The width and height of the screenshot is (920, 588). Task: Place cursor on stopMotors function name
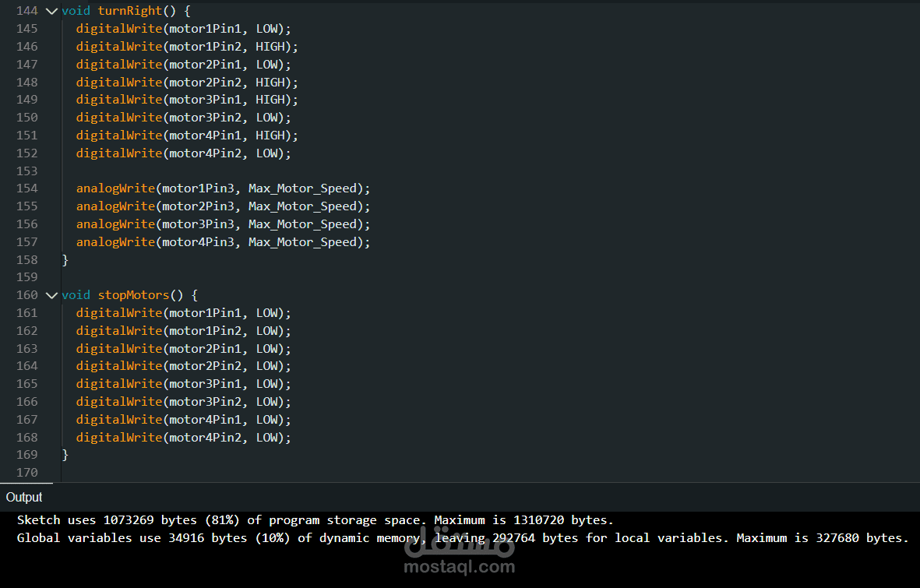tap(133, 295)
